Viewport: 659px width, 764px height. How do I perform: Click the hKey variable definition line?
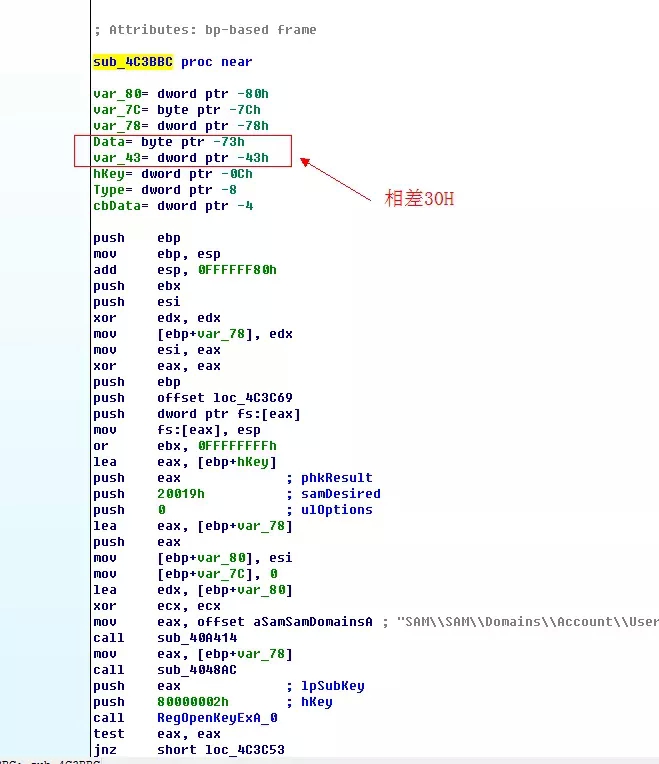173,174
